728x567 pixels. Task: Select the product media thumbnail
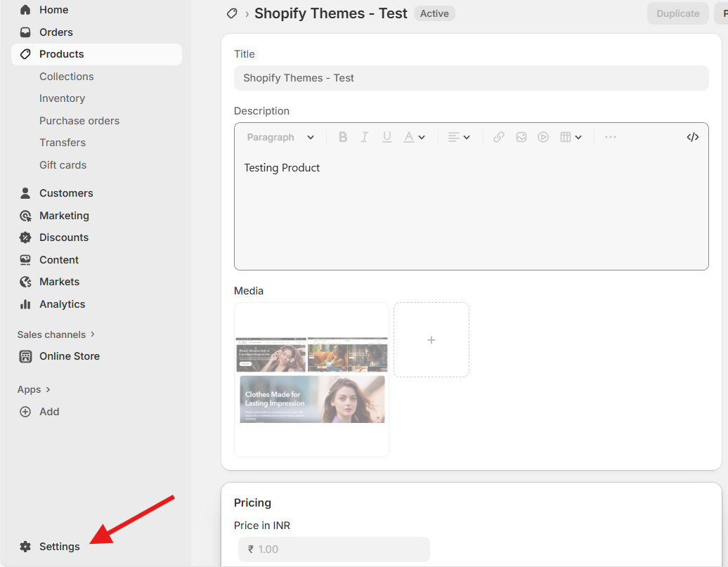click(x=311, y=380)
